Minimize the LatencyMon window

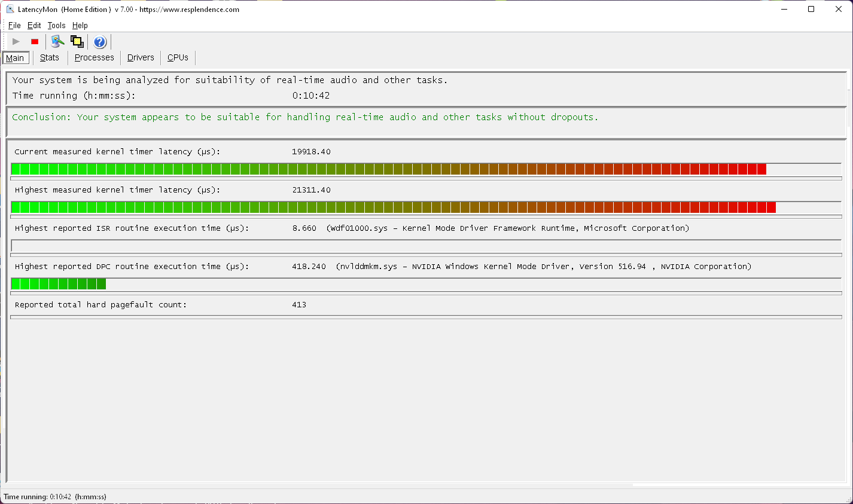coord(784,9)
